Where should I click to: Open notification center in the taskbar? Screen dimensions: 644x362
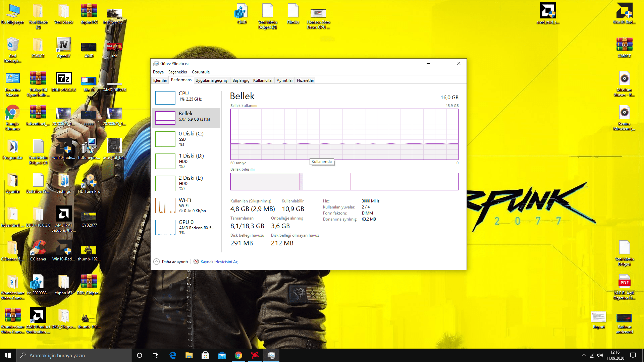(x=633, y=355)
